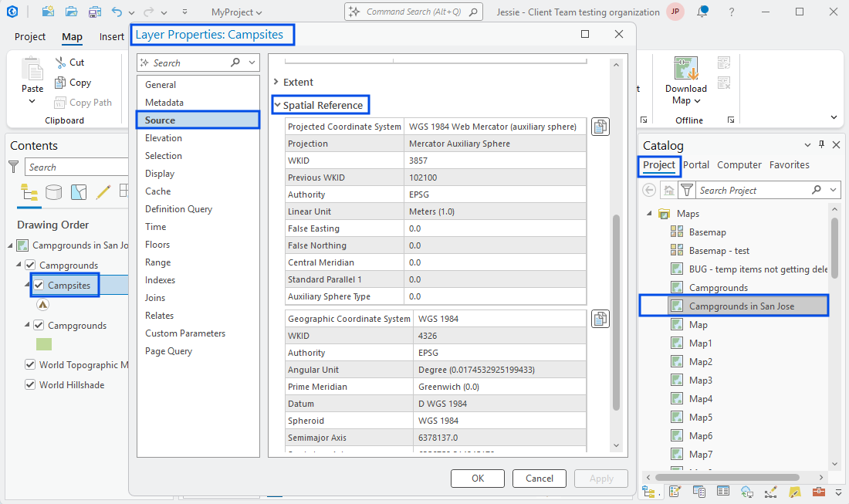Select the Portal tab in Catalog
Screen dimensions: 849x504
(696, 164)
